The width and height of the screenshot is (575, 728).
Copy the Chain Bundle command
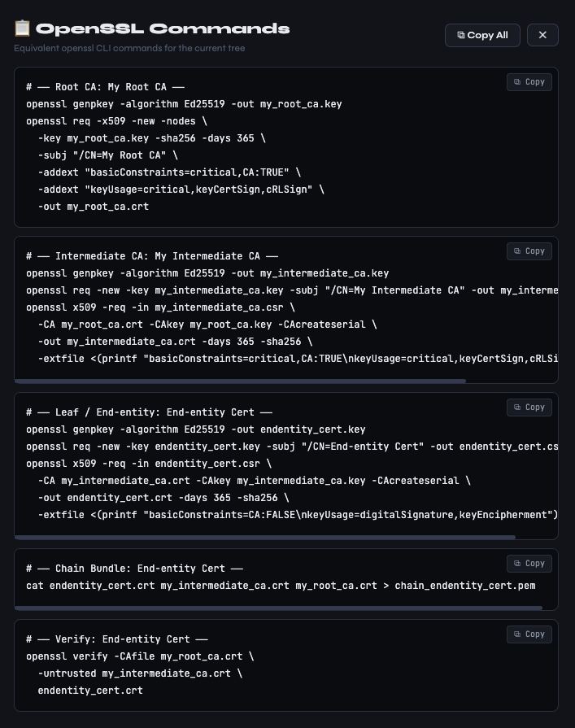coord(529,564)
